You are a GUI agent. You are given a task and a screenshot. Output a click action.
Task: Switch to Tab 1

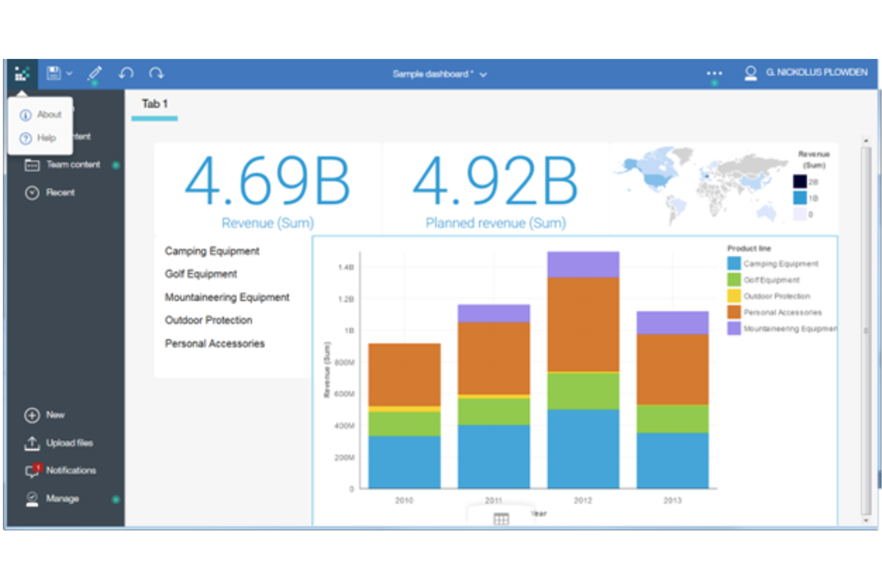click(x=154, y=104)
